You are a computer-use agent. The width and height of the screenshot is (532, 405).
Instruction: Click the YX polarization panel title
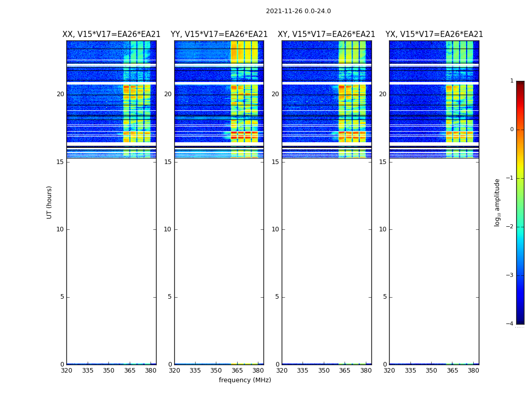434,34
